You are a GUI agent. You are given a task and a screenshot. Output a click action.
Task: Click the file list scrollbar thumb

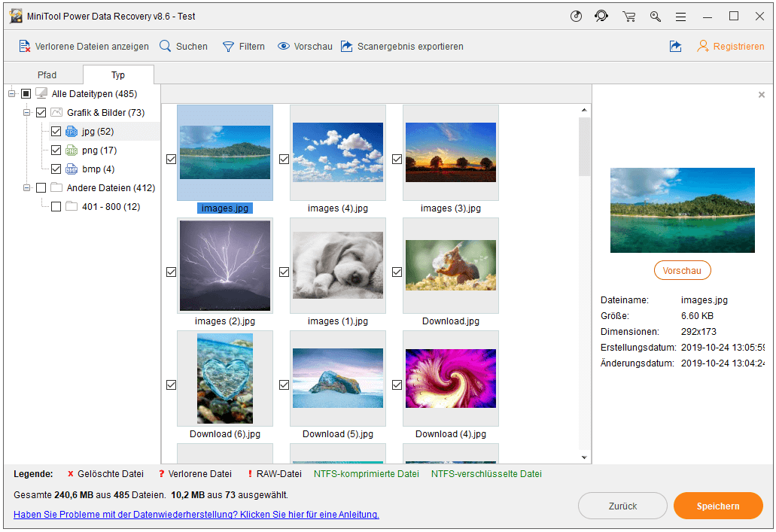584,147
